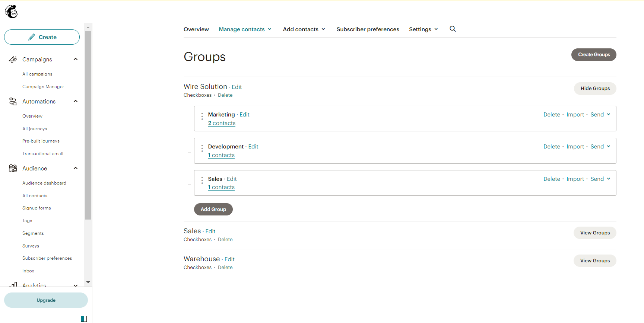Collapse sidebar using bottom panel icon

pos(84,319)
